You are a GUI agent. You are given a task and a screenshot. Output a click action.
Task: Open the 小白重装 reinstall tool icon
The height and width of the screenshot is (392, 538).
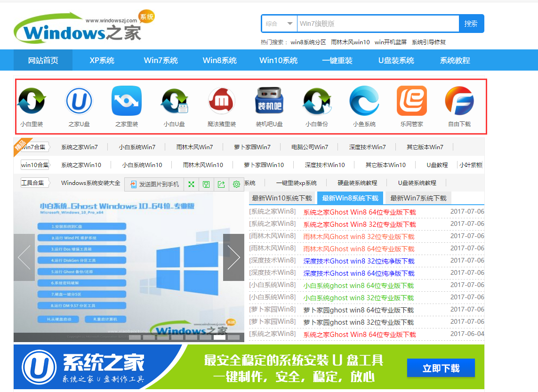[x=31, y=100]
